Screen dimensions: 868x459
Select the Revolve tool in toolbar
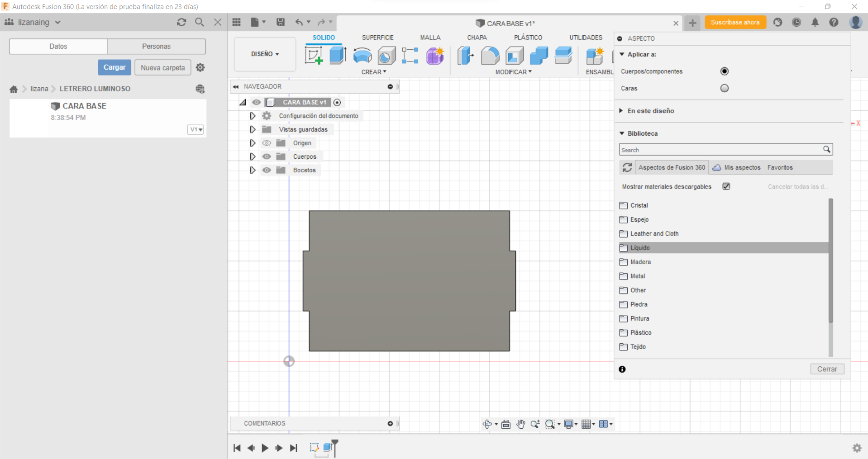point(362,56)
